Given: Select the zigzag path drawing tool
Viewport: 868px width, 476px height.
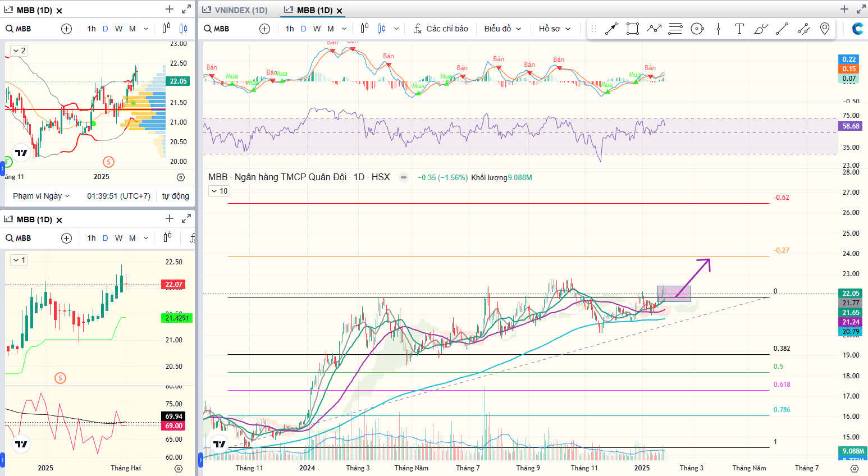Looking at the screenshot, I should tap(654, 29).
